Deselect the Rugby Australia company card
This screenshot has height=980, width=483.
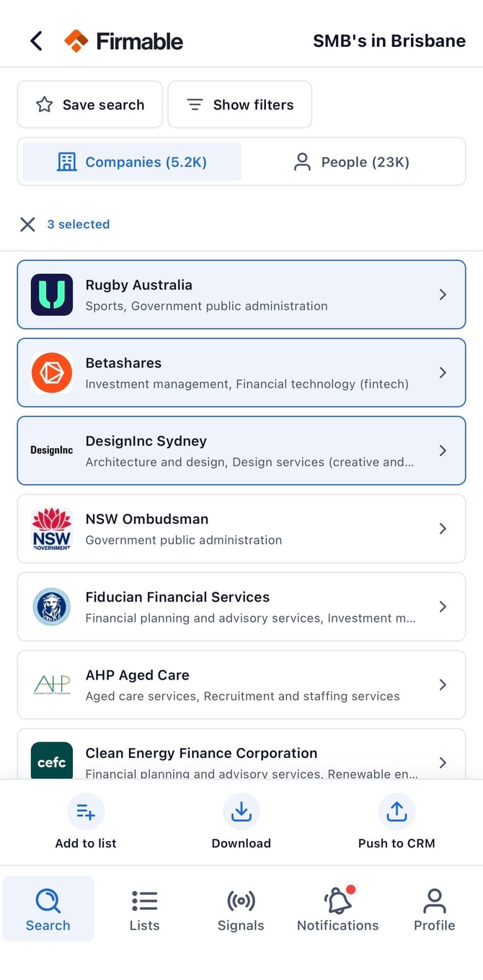point(241,295)
